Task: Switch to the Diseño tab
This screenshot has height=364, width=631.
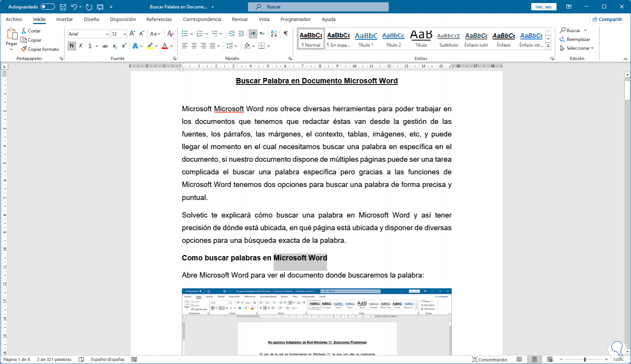Action: [x=92, y=19]
